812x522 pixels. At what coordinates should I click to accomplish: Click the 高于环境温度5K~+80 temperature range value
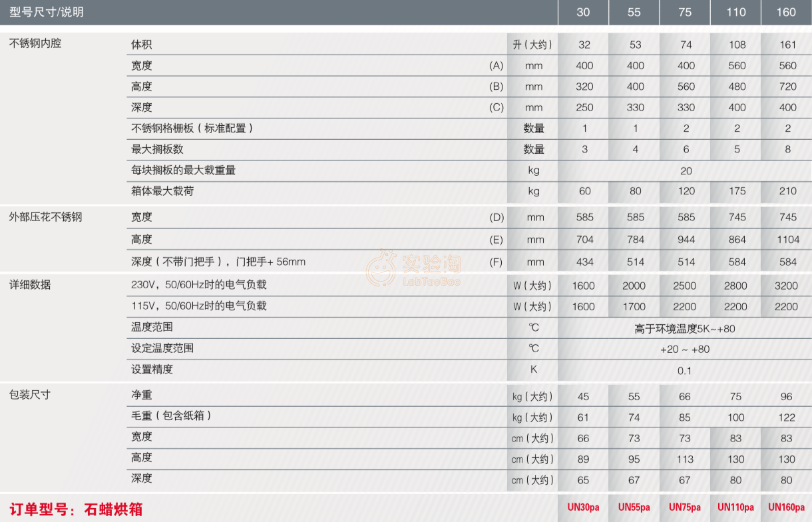coord(685,328)
